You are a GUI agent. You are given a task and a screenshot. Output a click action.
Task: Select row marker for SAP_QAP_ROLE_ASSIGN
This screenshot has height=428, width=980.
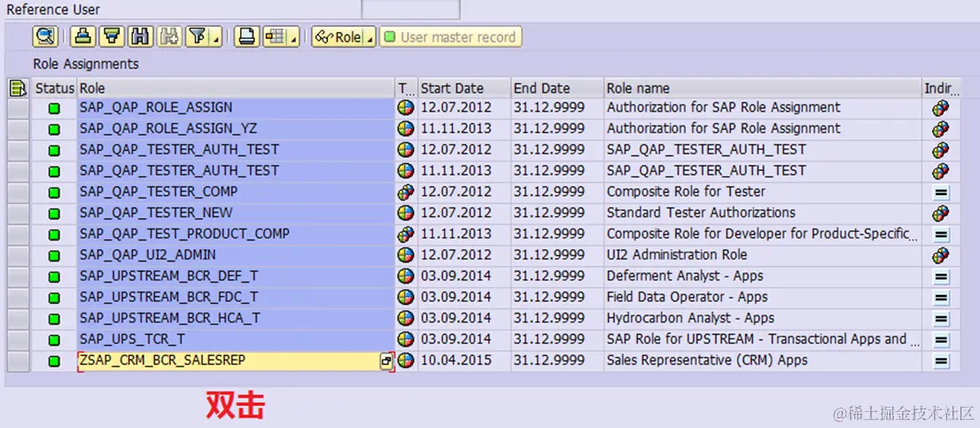pos(18,108)
